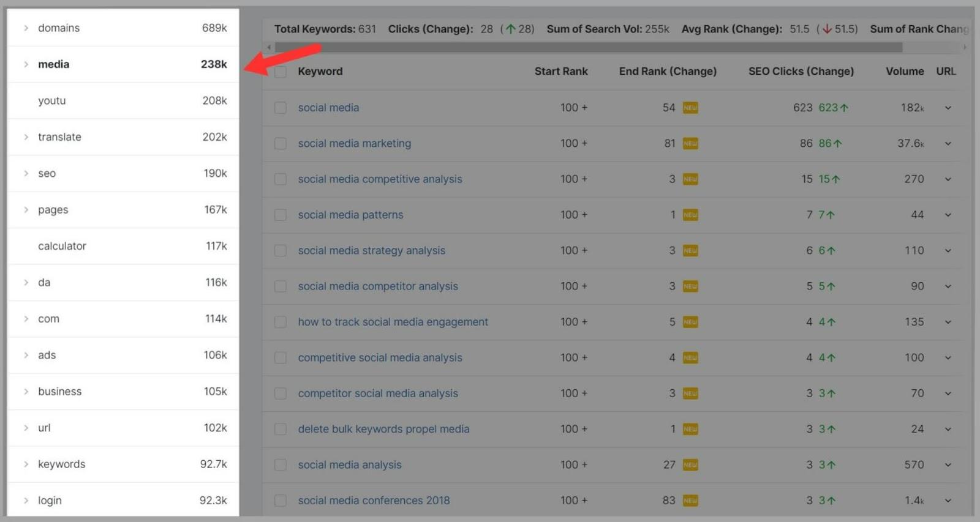Image resolution: width=980 pixels, height=522 pixels.
Task: Check the box for social media
Action: [x=281, y=108]
